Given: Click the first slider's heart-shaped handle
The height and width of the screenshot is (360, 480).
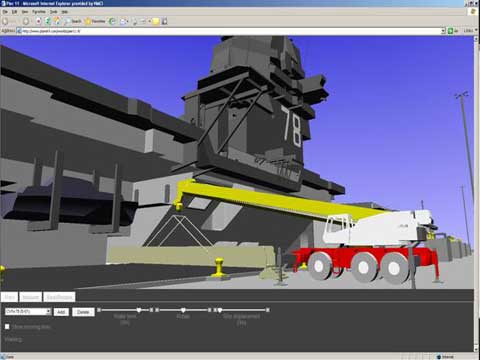Looking at the screenshot, I should (x=139, y=310).
